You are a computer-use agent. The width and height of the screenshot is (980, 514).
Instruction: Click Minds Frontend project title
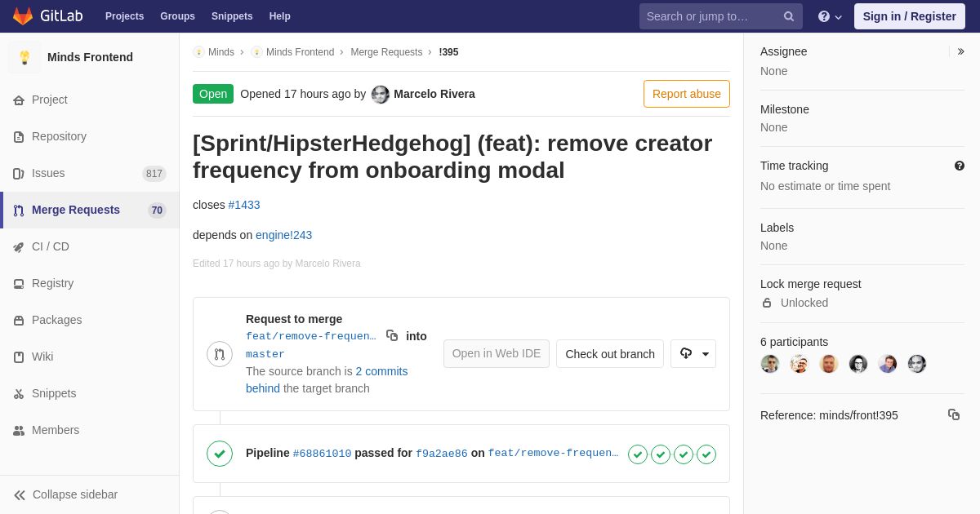click(x=90, y=57)
